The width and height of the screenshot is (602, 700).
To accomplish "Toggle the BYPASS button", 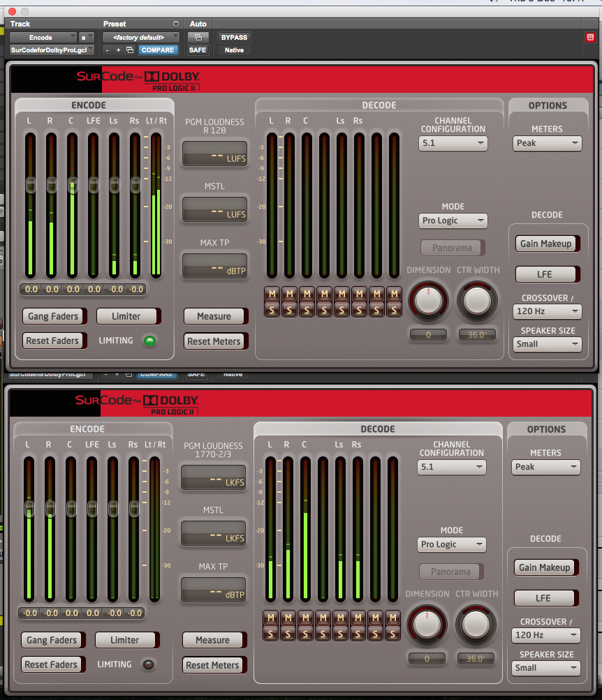I will pos(234,38).
